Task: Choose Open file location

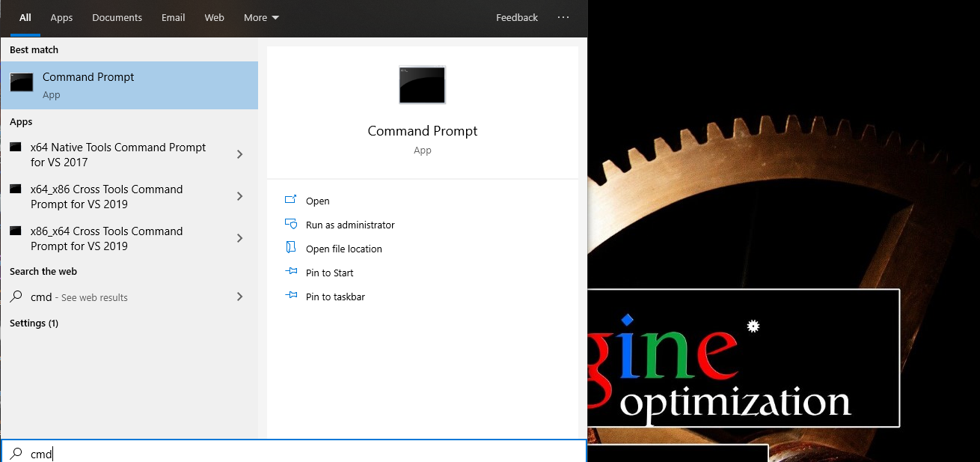Action: click(344, 249)
